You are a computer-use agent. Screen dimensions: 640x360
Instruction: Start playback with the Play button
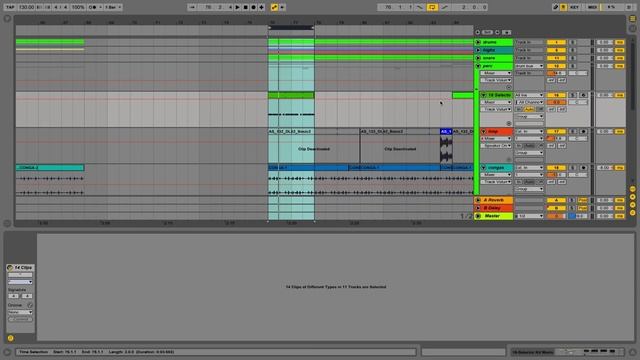(x=238, y=7)
